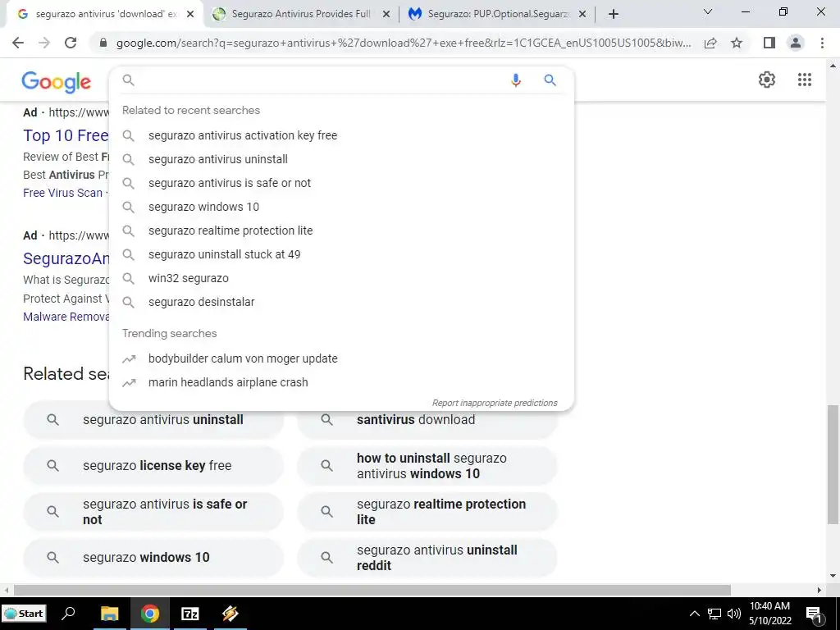This screenshot has width=840, height=630.
Task: Click the network tray icon
Action: click(714, 614)
